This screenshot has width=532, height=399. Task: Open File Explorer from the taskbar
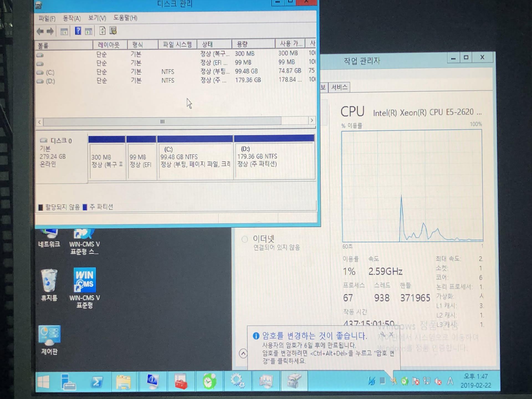123,382
